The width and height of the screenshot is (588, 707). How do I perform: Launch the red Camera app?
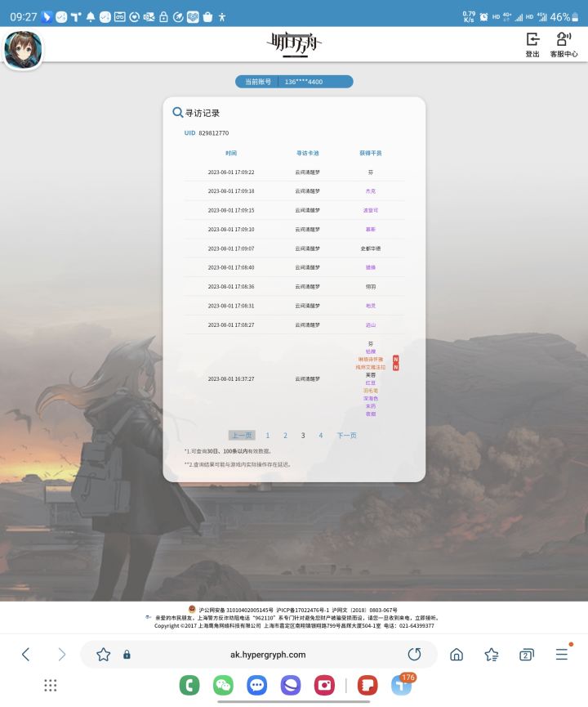324,686
